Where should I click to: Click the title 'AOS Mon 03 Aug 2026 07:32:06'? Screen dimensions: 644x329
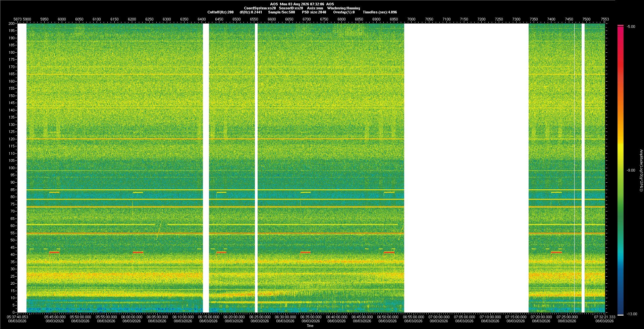pyautogui.click(x=297, y=4)
